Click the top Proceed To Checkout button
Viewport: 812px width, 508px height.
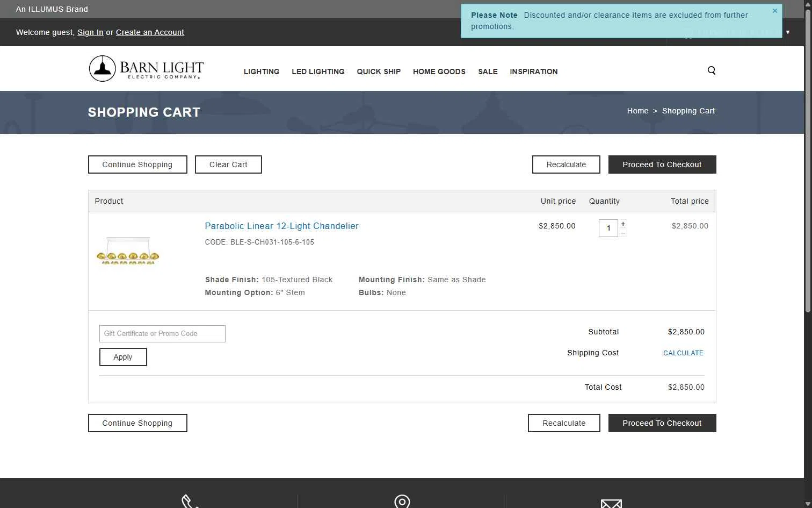pos(662,164)
